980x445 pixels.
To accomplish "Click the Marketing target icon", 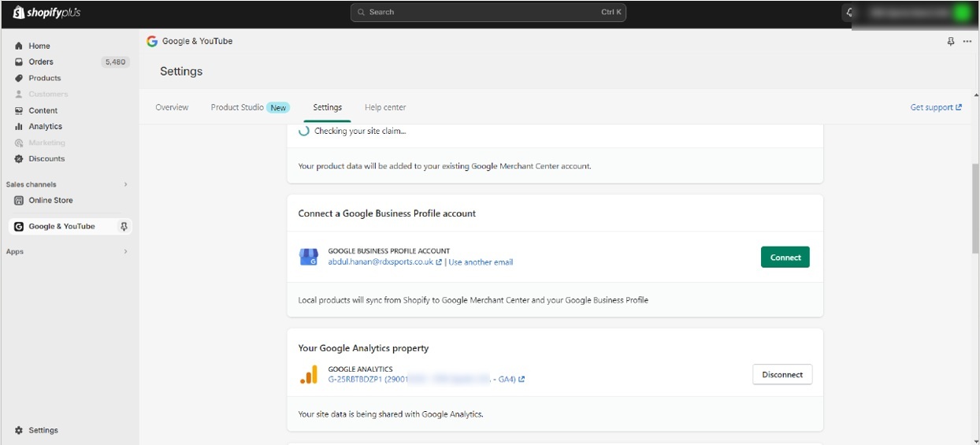I will click(19, 143).
